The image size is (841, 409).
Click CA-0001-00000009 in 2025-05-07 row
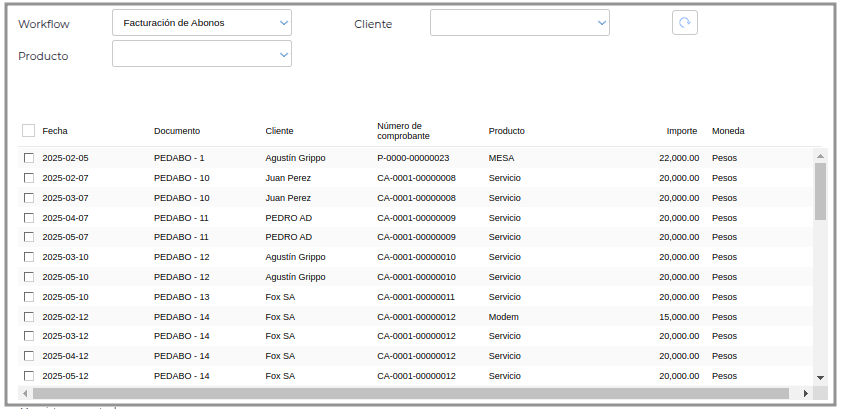pyautogui.click(x=416, y=237)
